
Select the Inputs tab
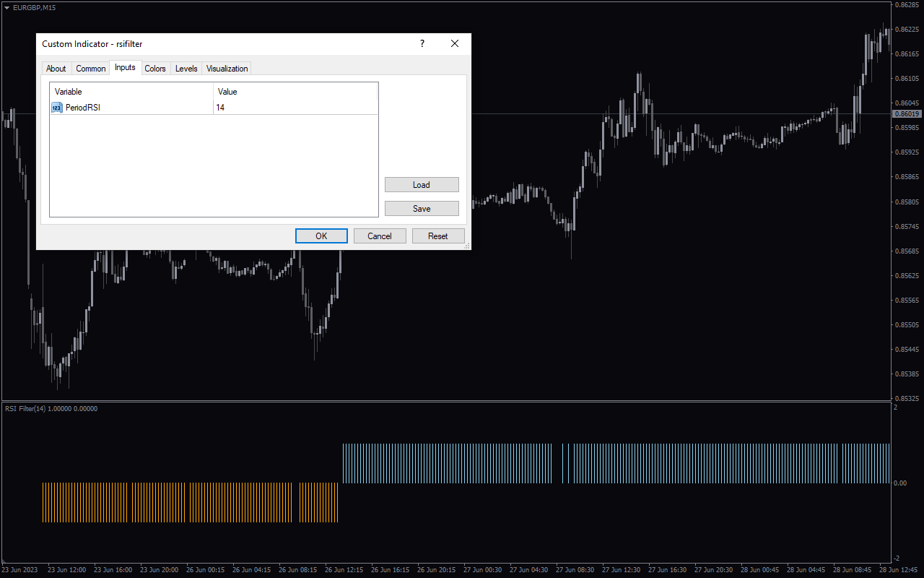[125, 67]
